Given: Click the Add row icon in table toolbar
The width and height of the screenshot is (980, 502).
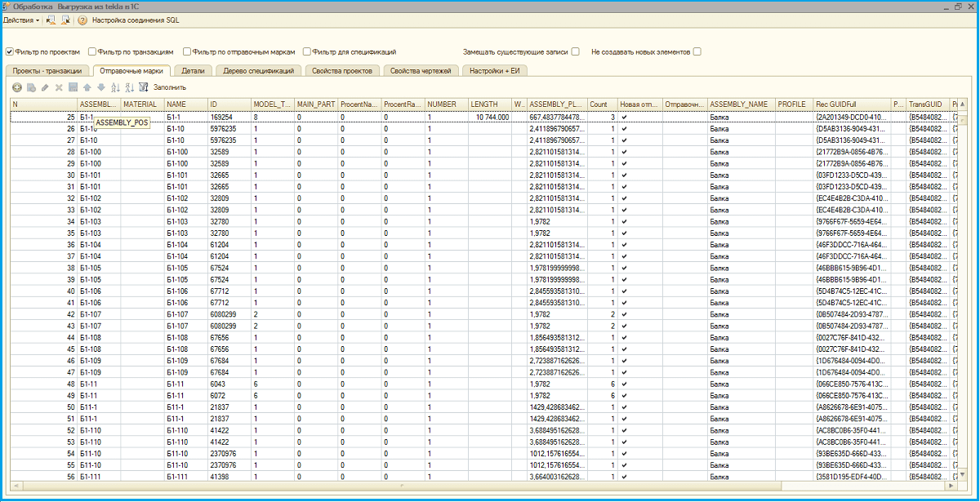Looking at the screenshot, I should 17,87.
